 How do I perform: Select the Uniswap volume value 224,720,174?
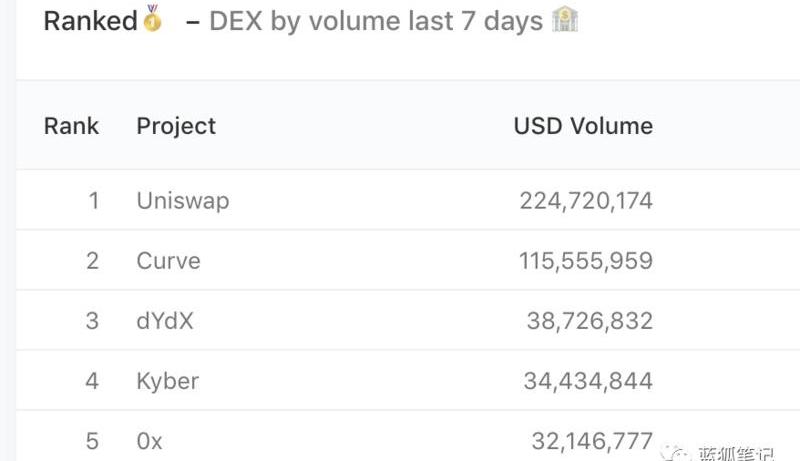(x=586, y=200)
